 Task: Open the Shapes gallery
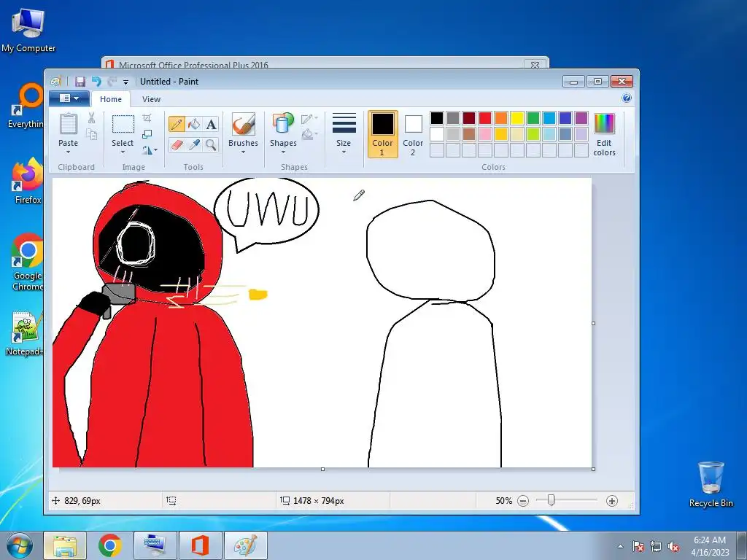pos(283,134)
